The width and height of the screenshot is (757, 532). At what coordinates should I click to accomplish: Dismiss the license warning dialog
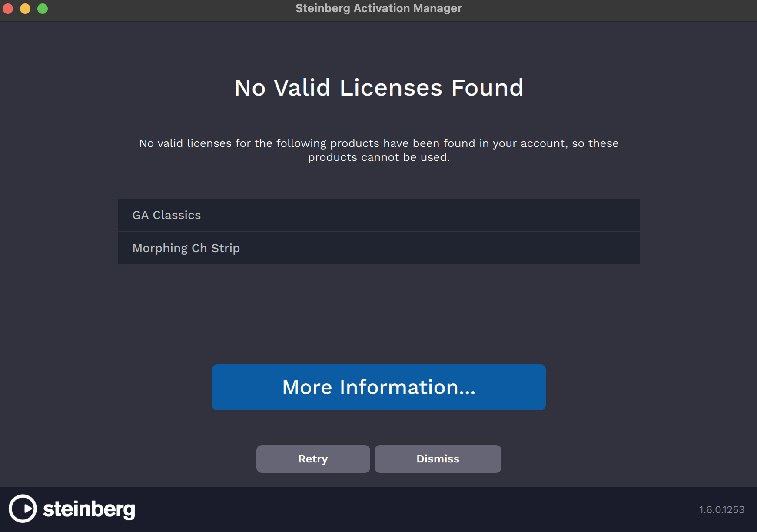[438, 459]
